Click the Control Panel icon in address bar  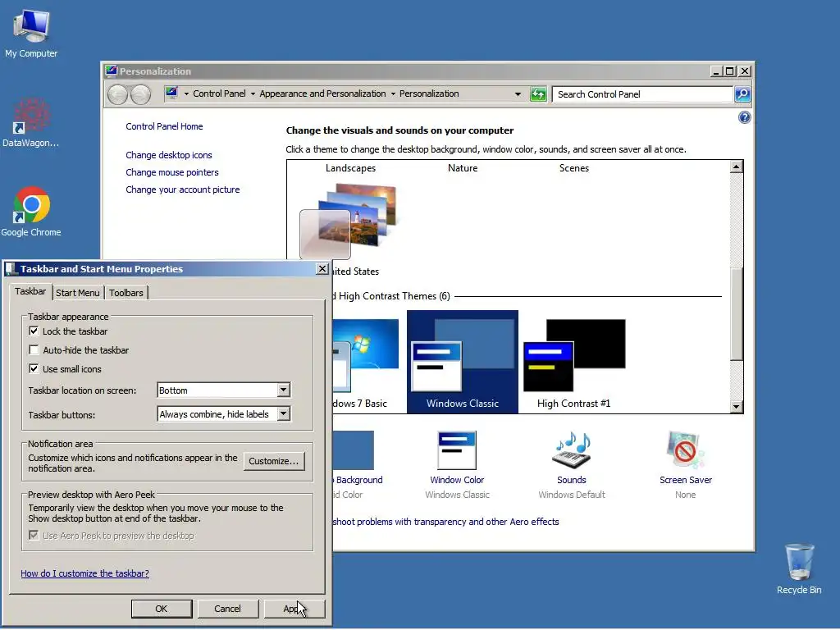(x=171, y=94)
